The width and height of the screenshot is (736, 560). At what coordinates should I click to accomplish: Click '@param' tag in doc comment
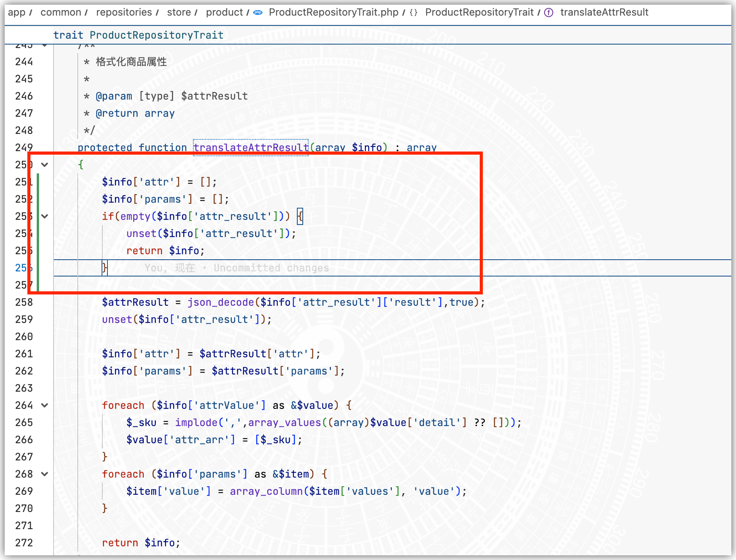[x=114, y=96]
